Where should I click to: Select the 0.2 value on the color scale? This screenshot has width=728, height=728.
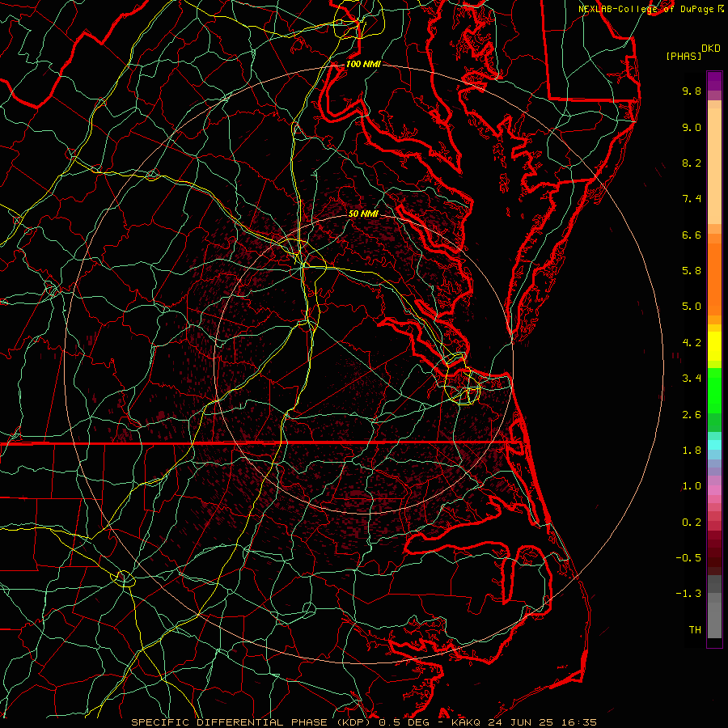pyautogui.click(x=692, y=523)
